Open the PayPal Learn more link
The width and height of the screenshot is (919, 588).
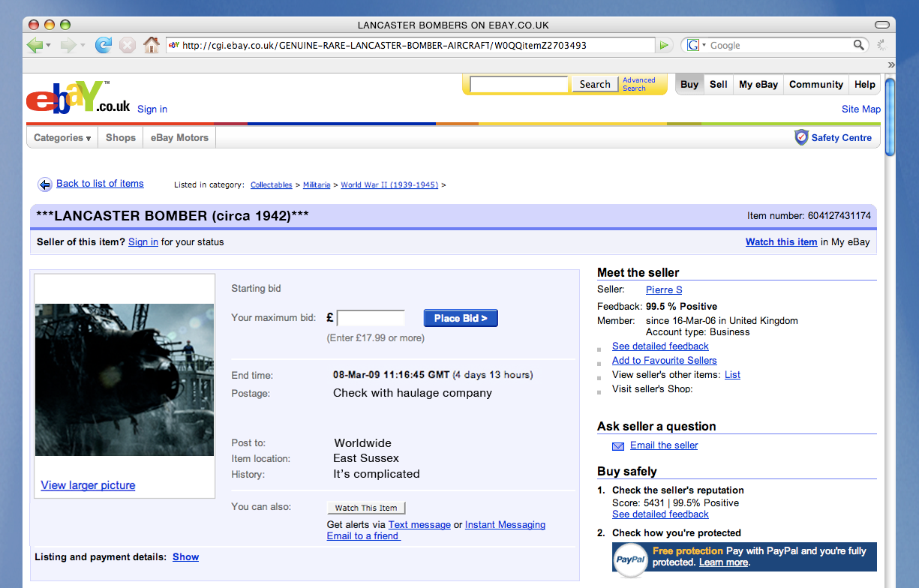pyautogui.click(x=724, y=562)
